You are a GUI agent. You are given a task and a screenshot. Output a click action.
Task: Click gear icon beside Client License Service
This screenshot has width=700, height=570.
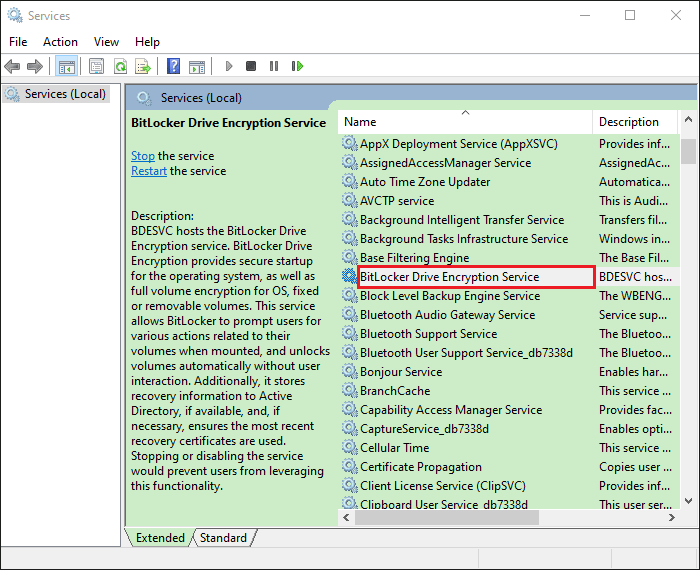(350, 486)
